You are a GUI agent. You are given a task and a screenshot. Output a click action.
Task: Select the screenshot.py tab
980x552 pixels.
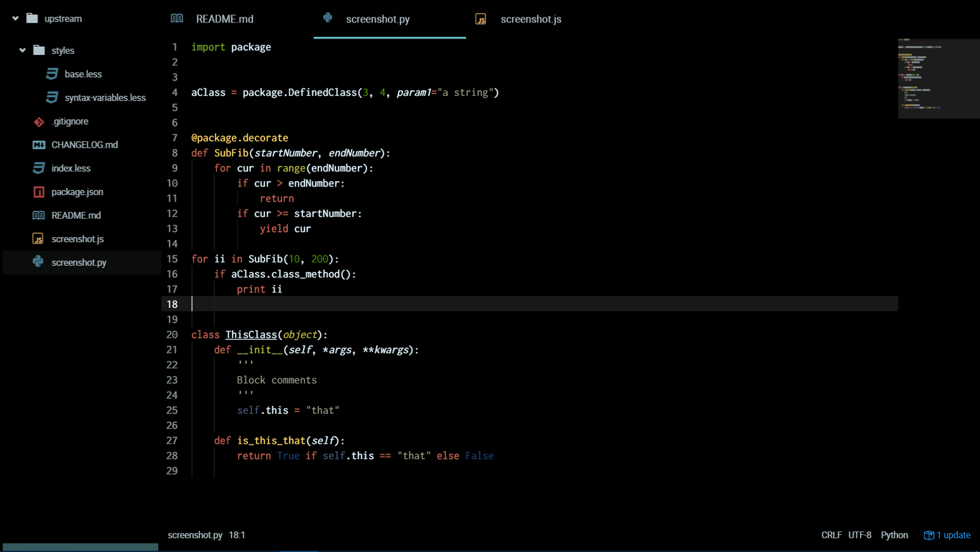[x=390, y=19]
